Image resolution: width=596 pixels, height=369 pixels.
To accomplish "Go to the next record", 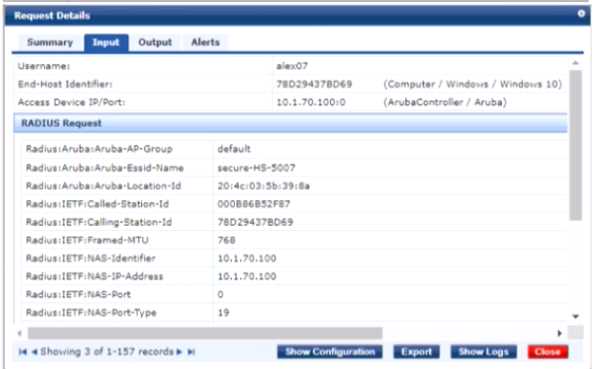I will click(179, 352).
